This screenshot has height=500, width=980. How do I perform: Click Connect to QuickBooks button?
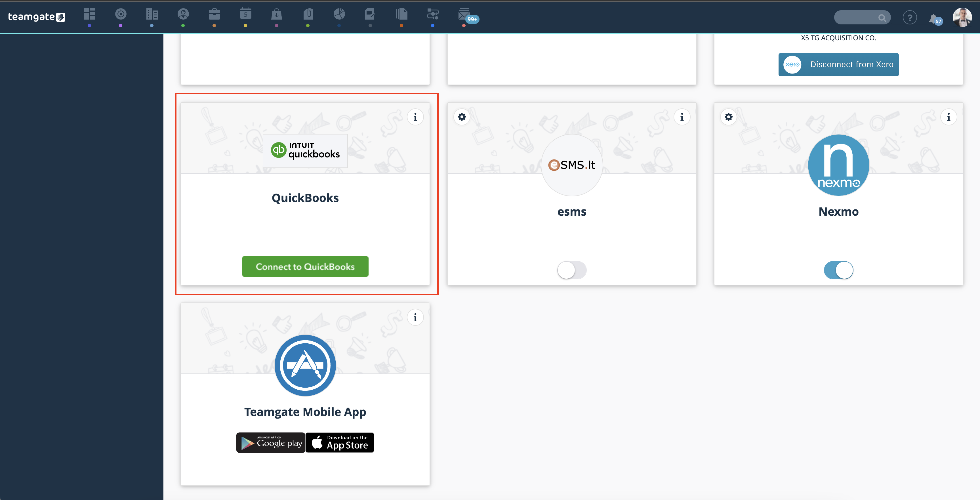tap(305, 266)
